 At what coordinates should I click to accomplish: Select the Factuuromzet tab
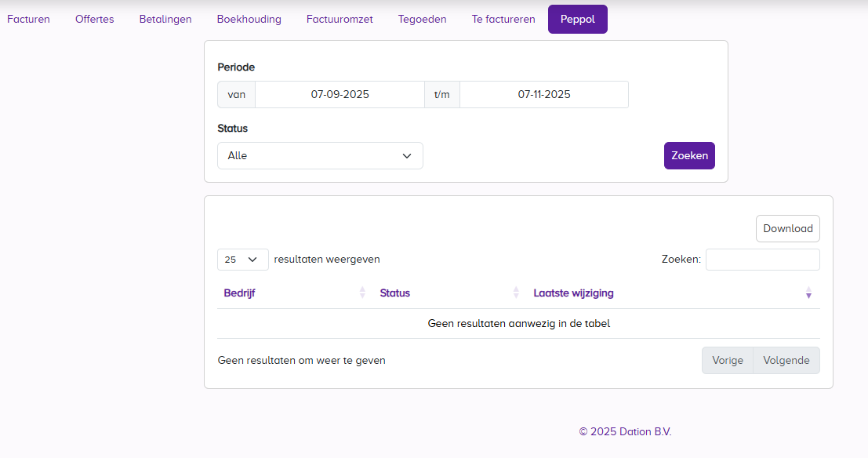tap(340, 20)
